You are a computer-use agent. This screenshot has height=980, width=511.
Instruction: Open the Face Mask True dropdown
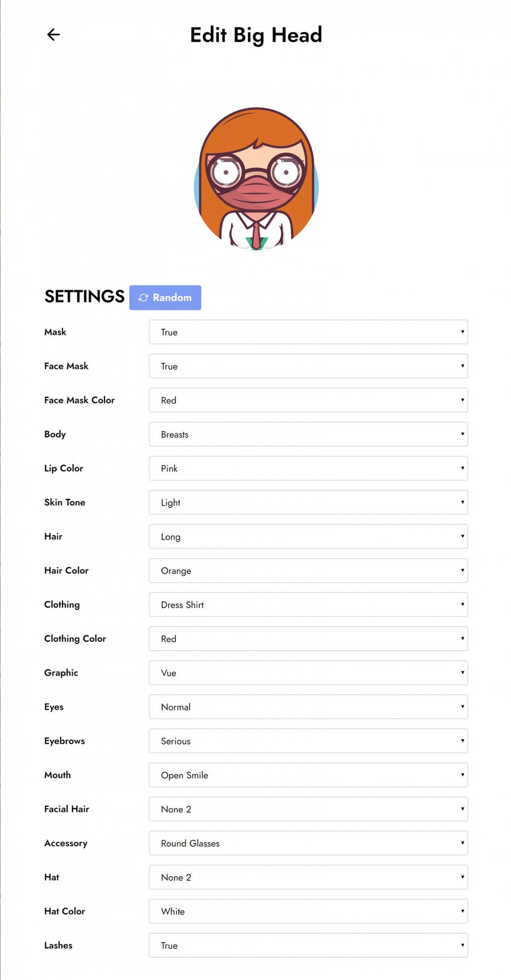point(308,366)
